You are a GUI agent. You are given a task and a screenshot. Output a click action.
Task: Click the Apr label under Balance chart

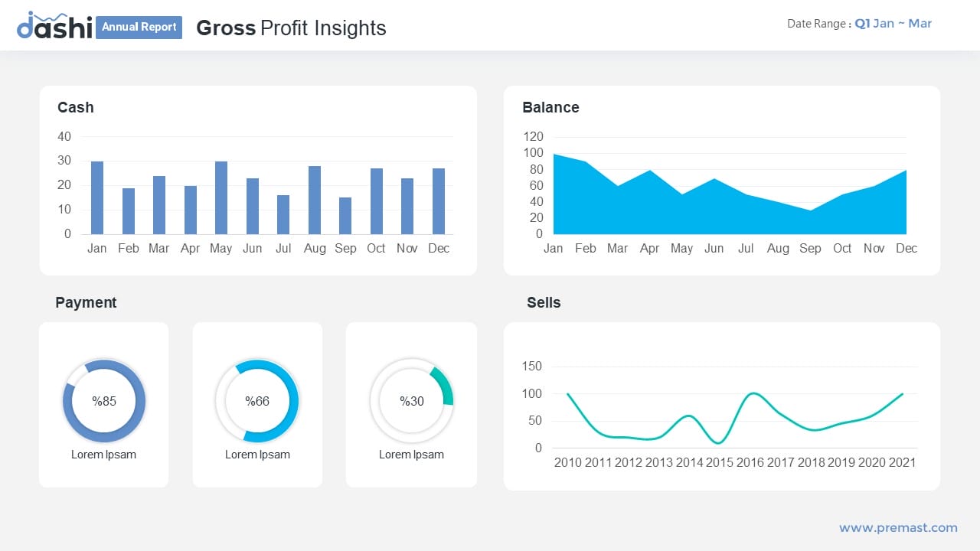click(649, 248)
